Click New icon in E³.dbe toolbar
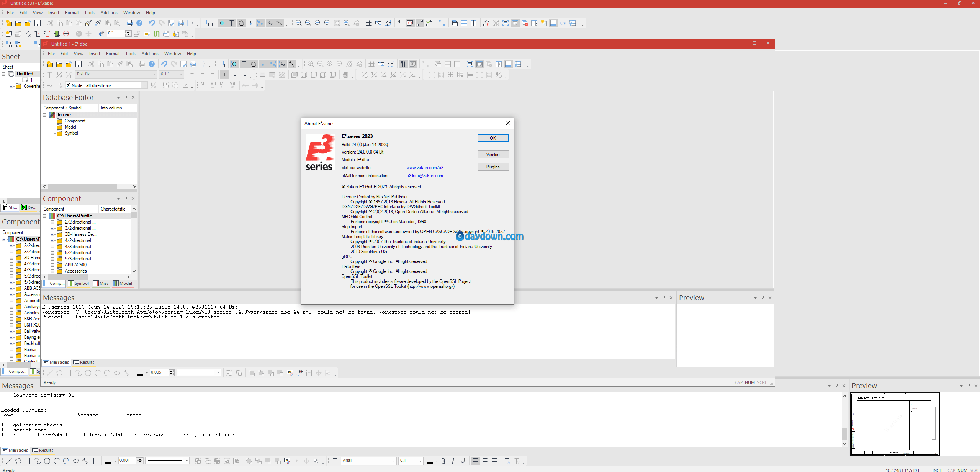Viewport: 980px width, 472px height. tap(50, 64)
